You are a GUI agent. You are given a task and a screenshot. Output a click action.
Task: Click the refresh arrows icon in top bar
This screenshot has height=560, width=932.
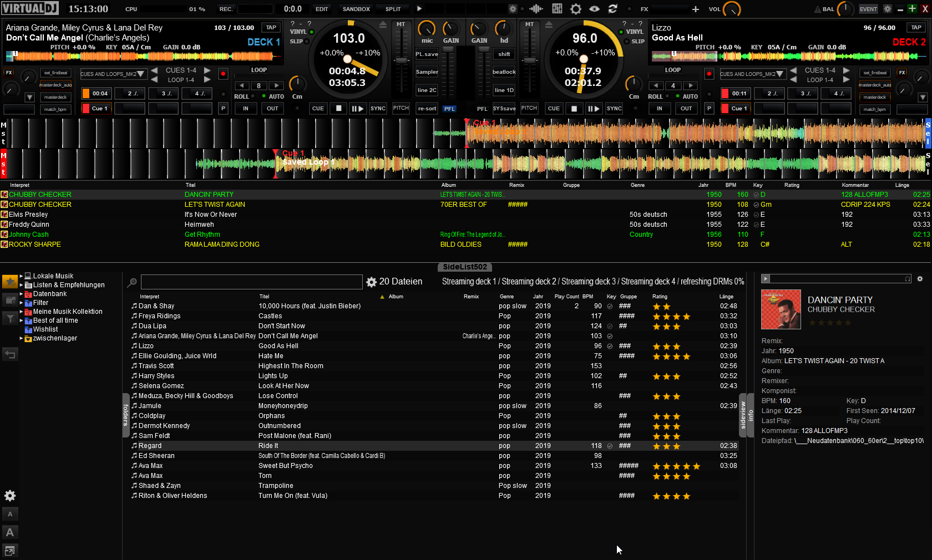(x=612, y=9)
